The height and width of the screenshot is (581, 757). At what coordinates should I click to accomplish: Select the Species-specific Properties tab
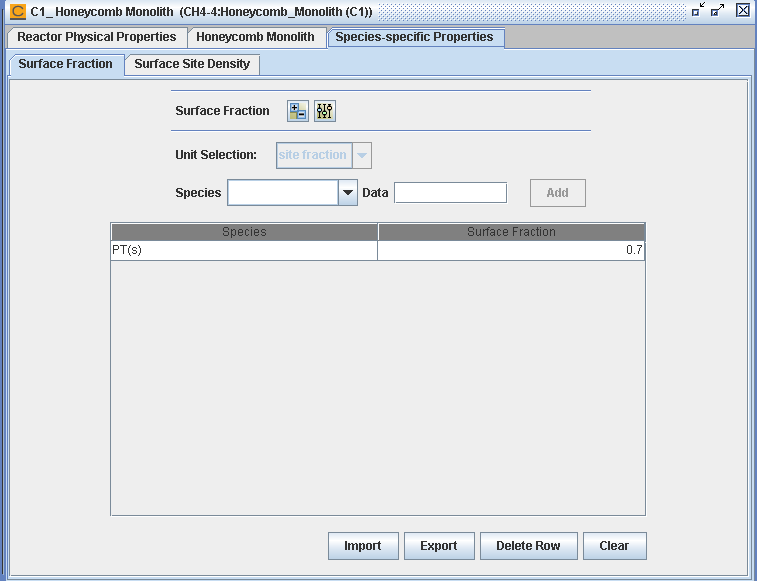coord(415,38)
